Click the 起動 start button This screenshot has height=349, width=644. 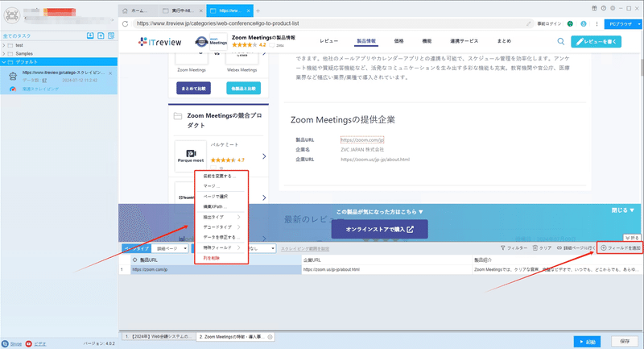pos(588,342)
